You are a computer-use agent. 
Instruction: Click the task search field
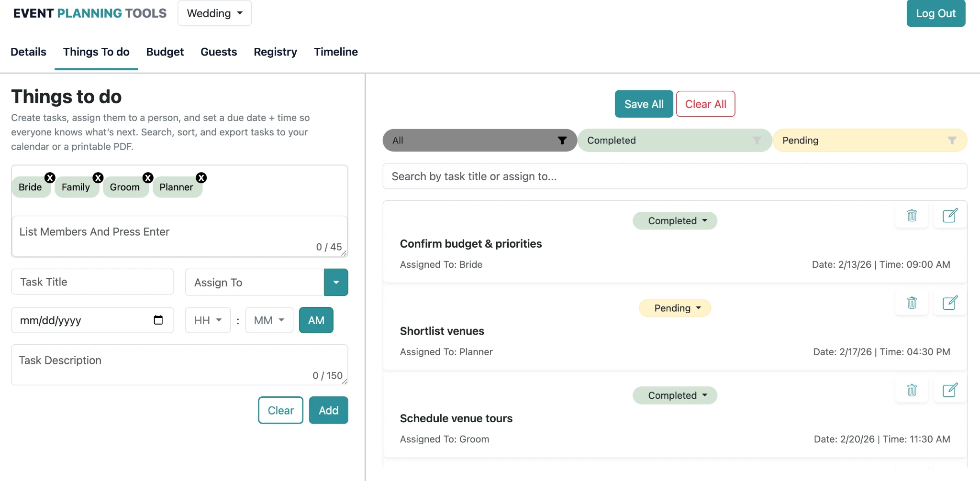675,176
